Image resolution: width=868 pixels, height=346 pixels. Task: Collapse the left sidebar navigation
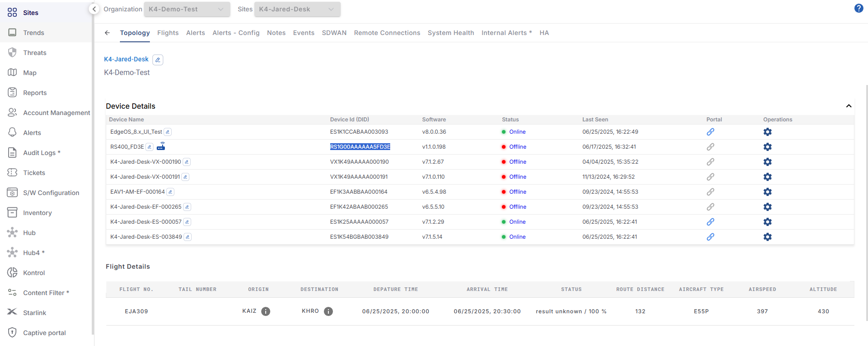[94, 9]
